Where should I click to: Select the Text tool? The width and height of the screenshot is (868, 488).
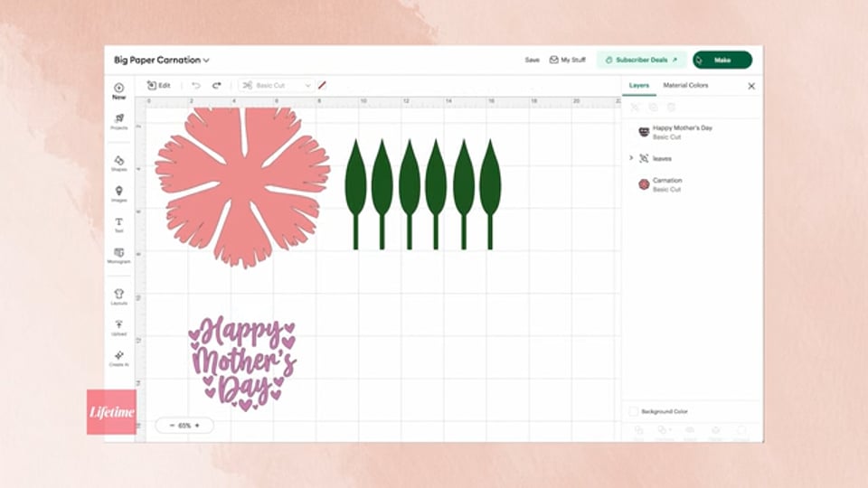[119, 225]
